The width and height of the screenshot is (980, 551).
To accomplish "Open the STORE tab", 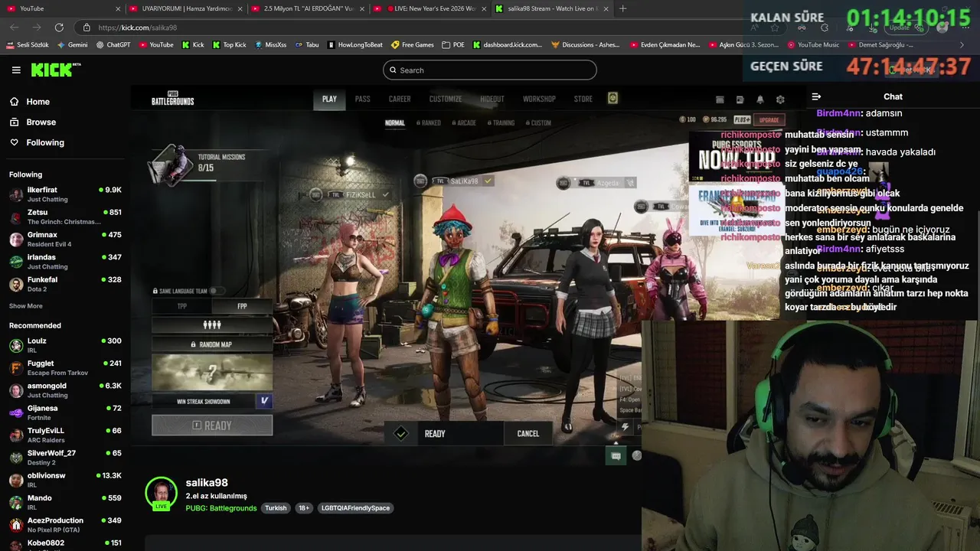I will coord(583,99).
